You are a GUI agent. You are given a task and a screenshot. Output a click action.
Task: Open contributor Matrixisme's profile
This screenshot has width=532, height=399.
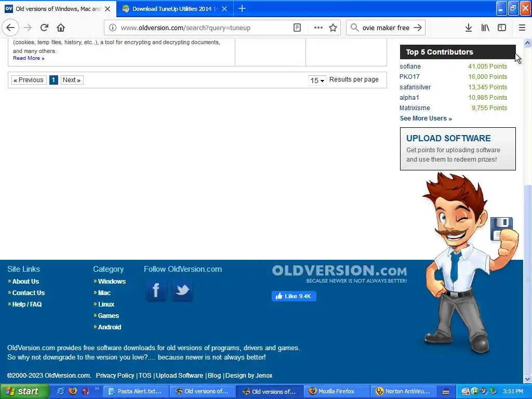[415, 108]
